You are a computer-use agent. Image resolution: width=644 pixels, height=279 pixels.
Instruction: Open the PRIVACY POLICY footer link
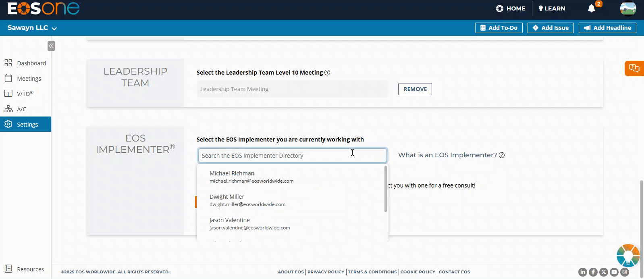tap(326, 272)
